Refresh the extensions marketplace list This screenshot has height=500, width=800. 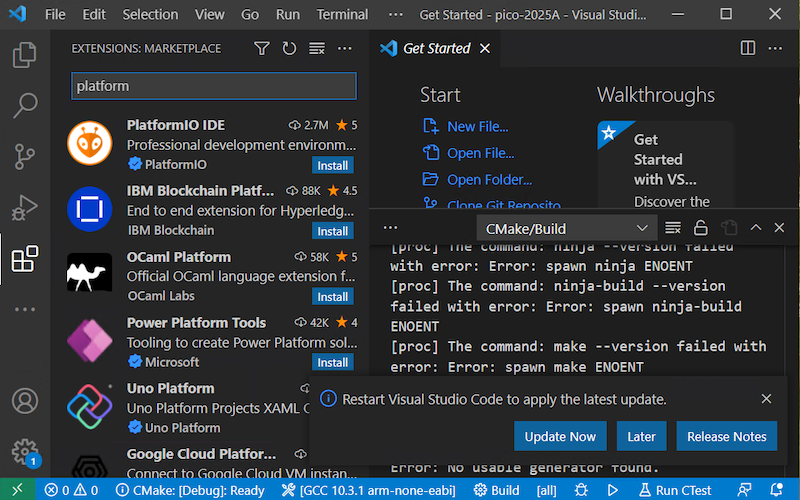(289, 48)
